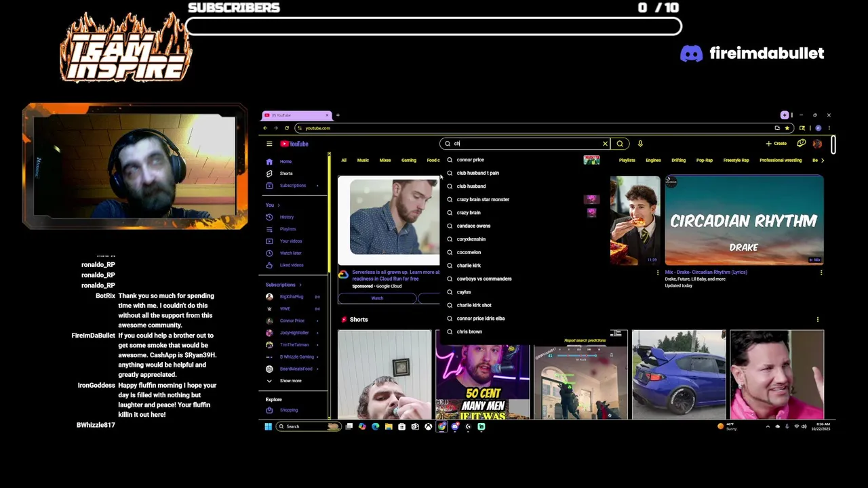The height and width of the screenshot is (488, 868).
Task: Open Shorts shelf three-dot menu
Action: coord(817,319)
